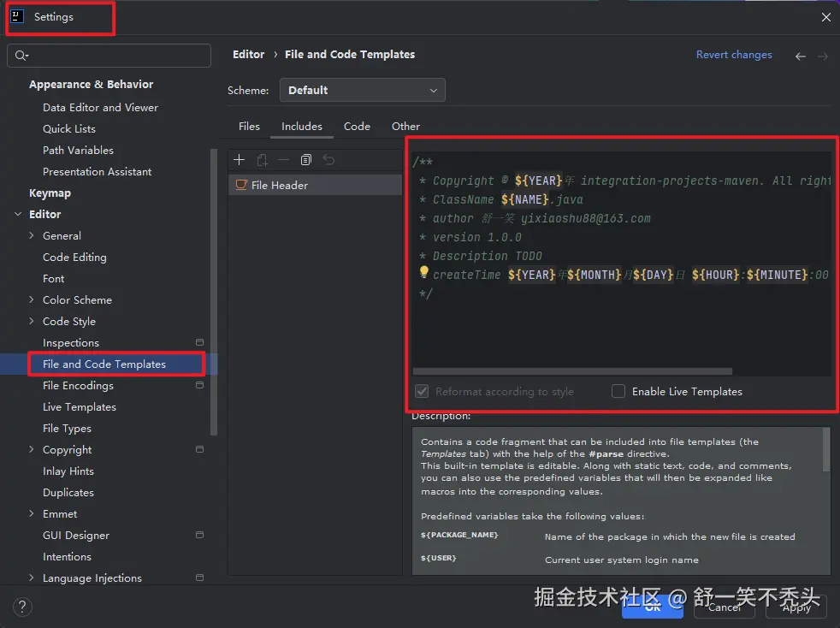This screenshot has width=840, height=628.
Task: Click Editor in the breadcrumb
Action: [249, 54]
